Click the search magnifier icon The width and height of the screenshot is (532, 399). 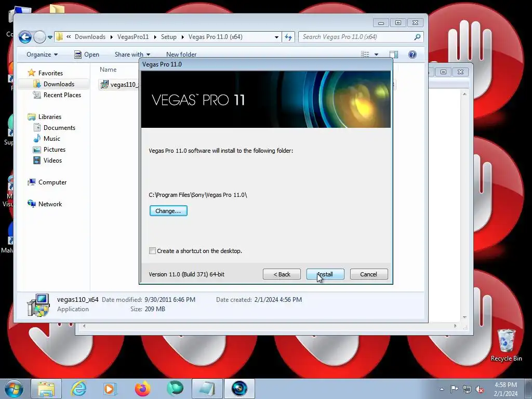tap(418, 37)
